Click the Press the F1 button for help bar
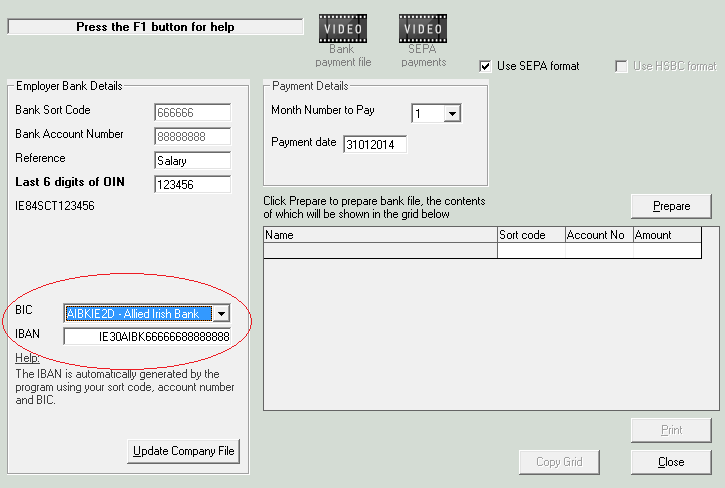725x488 pixels. click(155, 27)
